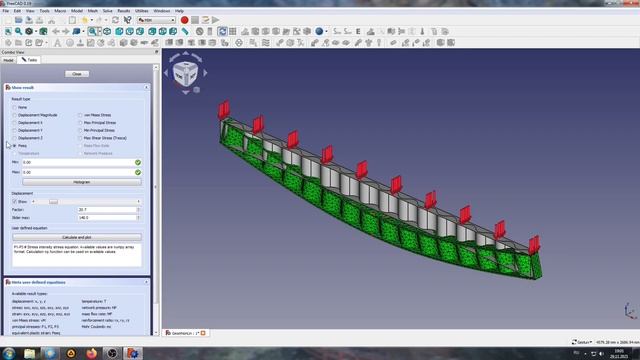The height and width of the screenshot is (360, 640).
Task: Open the redo history dropdown arrow
Action: 106,20
